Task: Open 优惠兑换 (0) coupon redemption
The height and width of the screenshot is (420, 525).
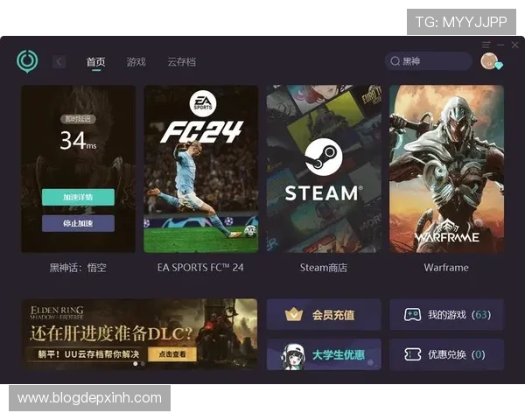Action: coord(446,354)
